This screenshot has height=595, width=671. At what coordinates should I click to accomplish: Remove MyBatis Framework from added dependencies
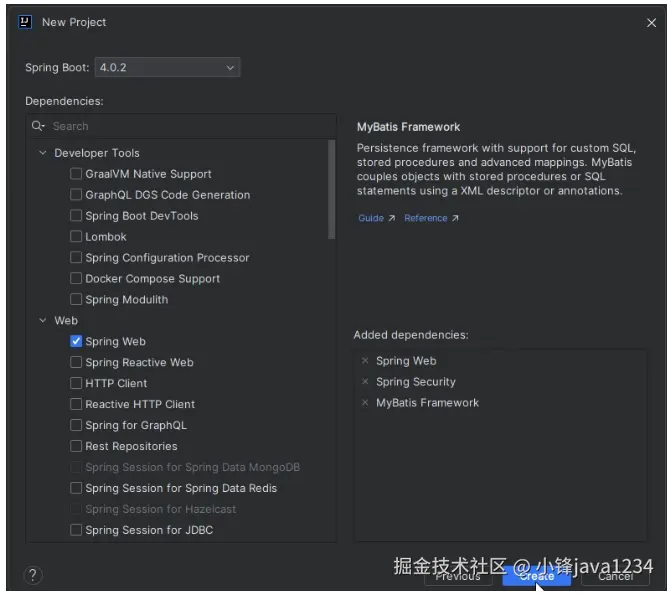[365, 402]
